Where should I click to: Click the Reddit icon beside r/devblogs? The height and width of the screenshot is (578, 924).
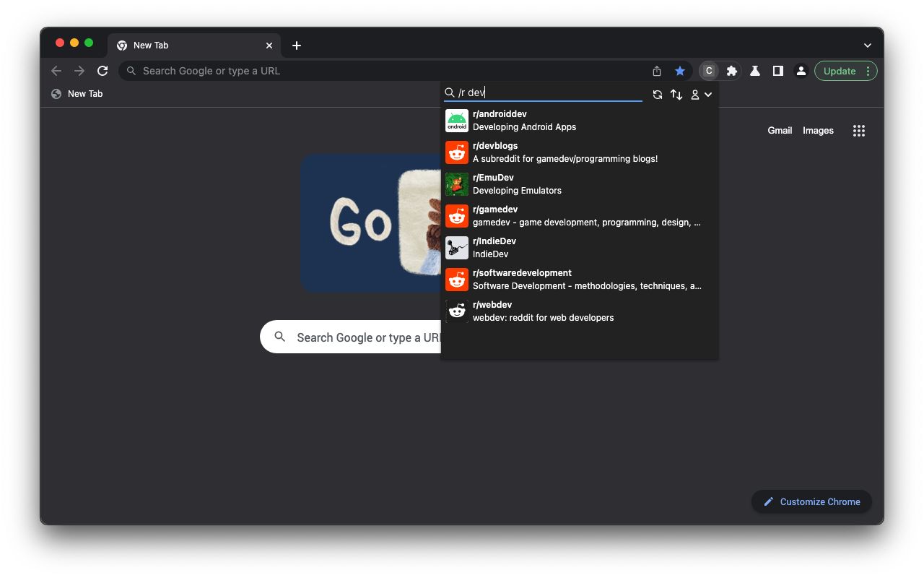point(457,152)
